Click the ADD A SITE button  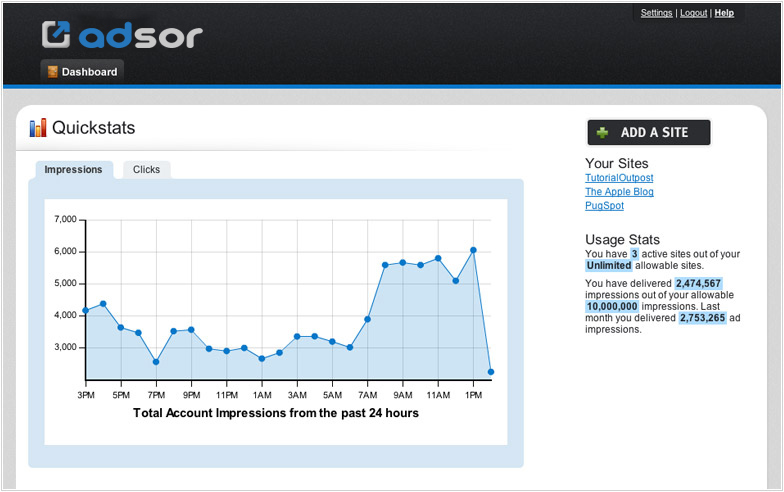(649, 132)
